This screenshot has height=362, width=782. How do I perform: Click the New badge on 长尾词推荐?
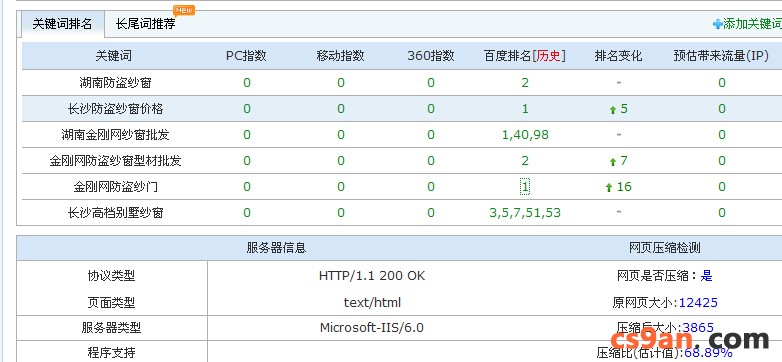(x=184, y=10)
